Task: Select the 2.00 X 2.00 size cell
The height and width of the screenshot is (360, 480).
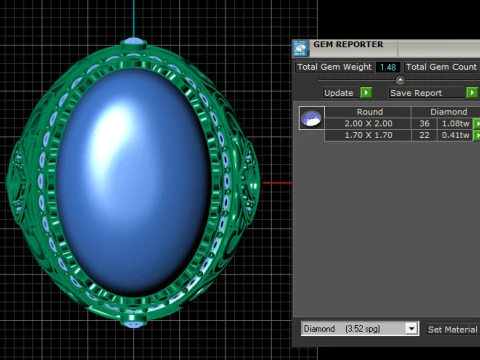Action: [368, 123]
